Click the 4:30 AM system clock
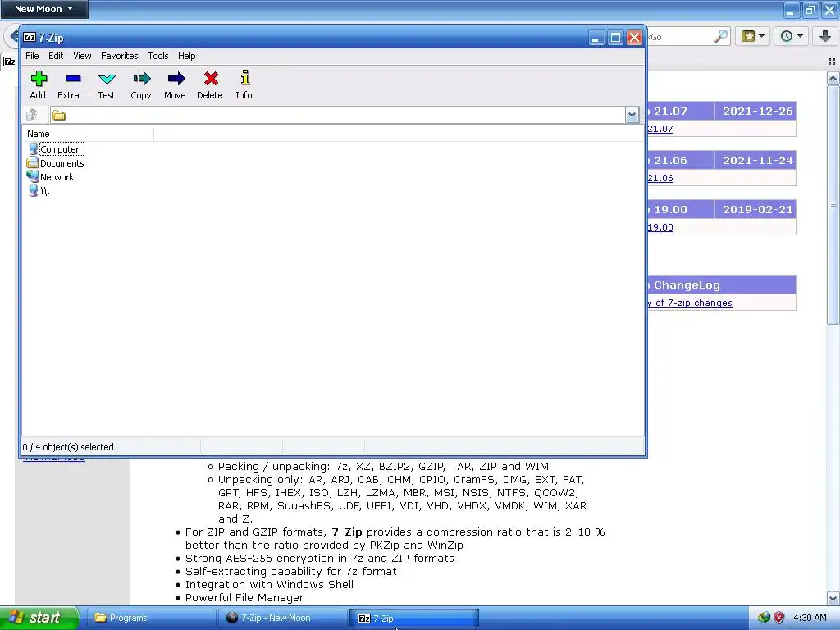 click(x=810, y=618)
